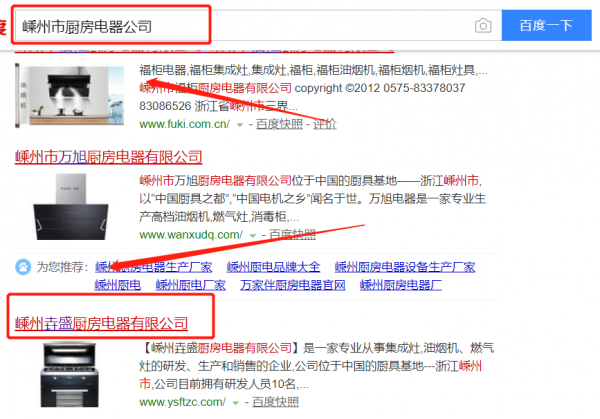This screenshot has width=600, height=419.
Task: Open the 嵊州垚盛厨房电器有限公司 result title
Action: click(101, 324)
